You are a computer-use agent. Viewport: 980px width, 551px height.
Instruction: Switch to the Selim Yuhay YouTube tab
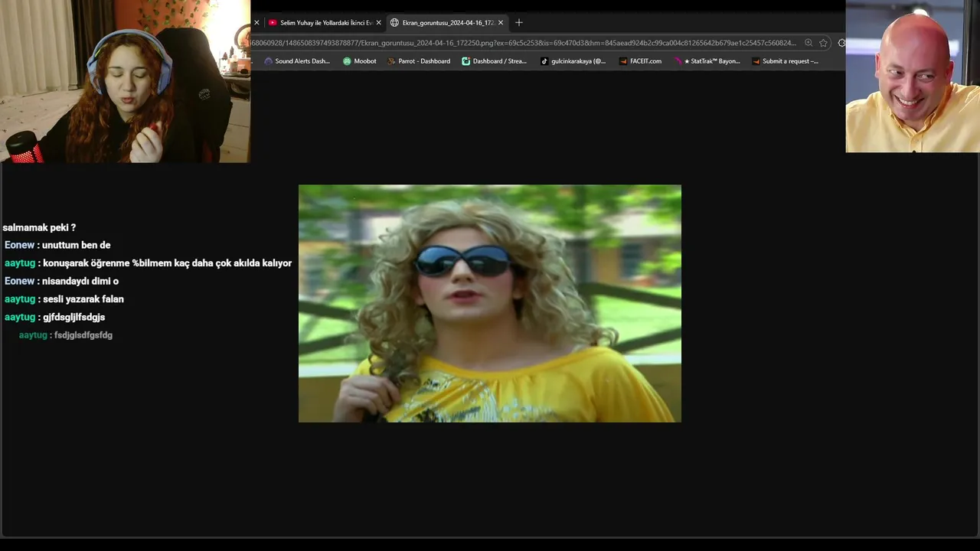(x=325, y=23)
